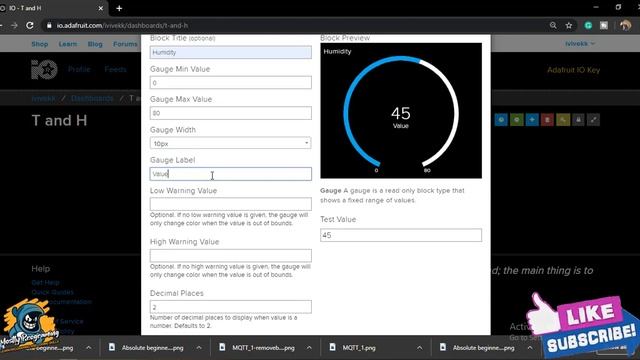Click the Low Warning Value field
640x360 pixels.
pos(231,204)
